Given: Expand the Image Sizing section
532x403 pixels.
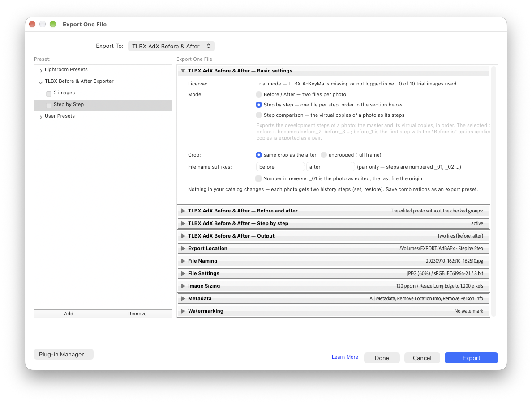Looking at the screenshot, I should 183,286.
